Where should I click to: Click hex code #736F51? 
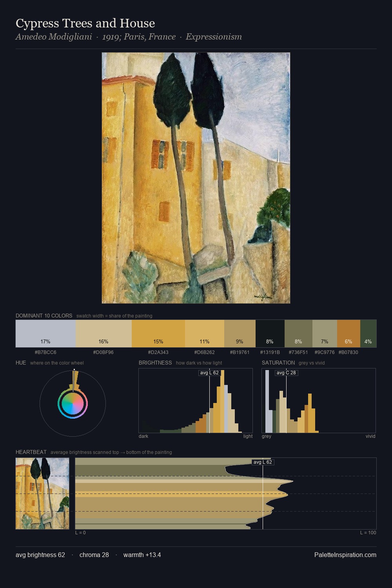click(x=298, y=352)
